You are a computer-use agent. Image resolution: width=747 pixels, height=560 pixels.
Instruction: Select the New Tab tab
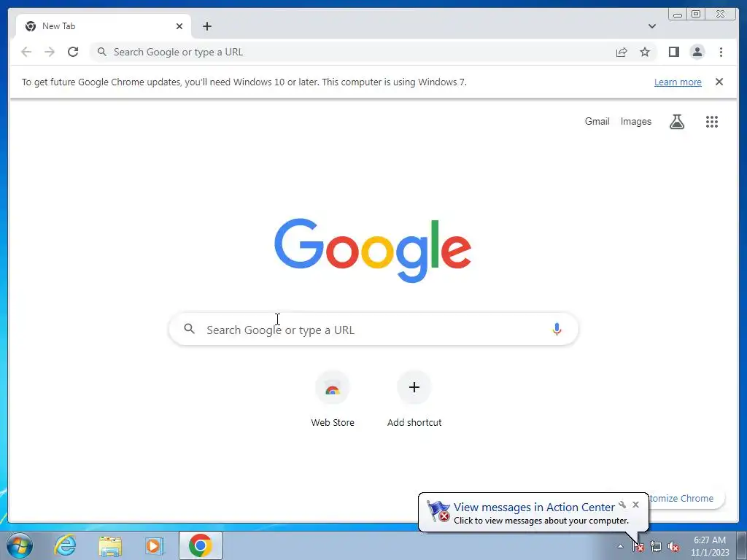coord(104,26)
